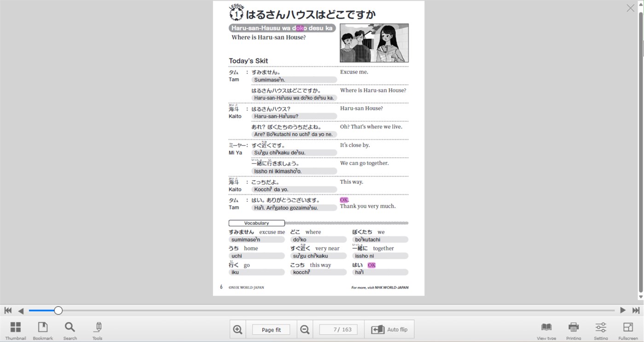
Task: Start Auto flip
Action: coord(389,330)
